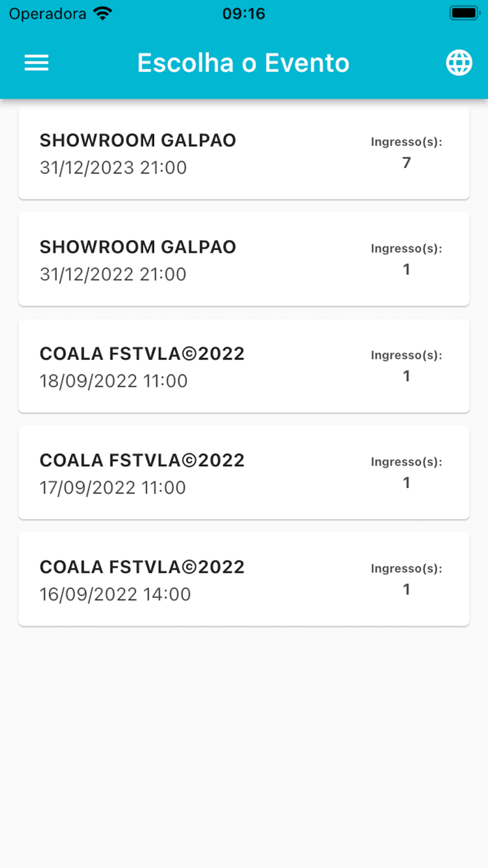This screenshot has height=868, width=488.
Task: Tap the ticket count 1 on last card
Action: point(406,589)
